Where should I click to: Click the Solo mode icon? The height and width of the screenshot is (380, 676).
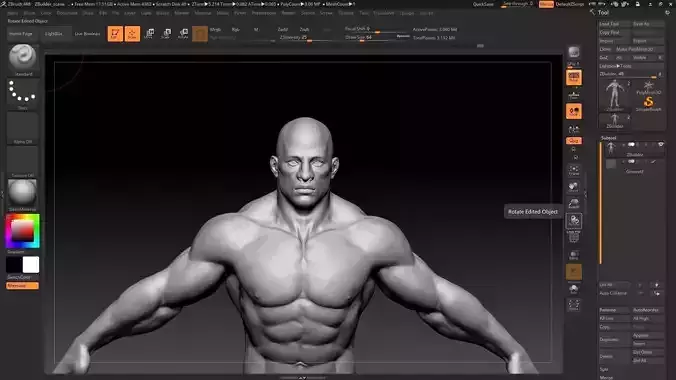(574, 289)
